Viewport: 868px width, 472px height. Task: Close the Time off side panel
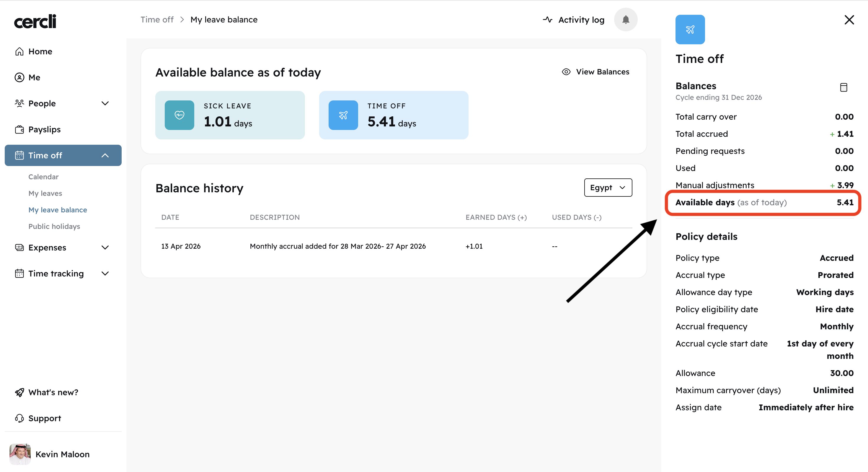coord(849,20)
